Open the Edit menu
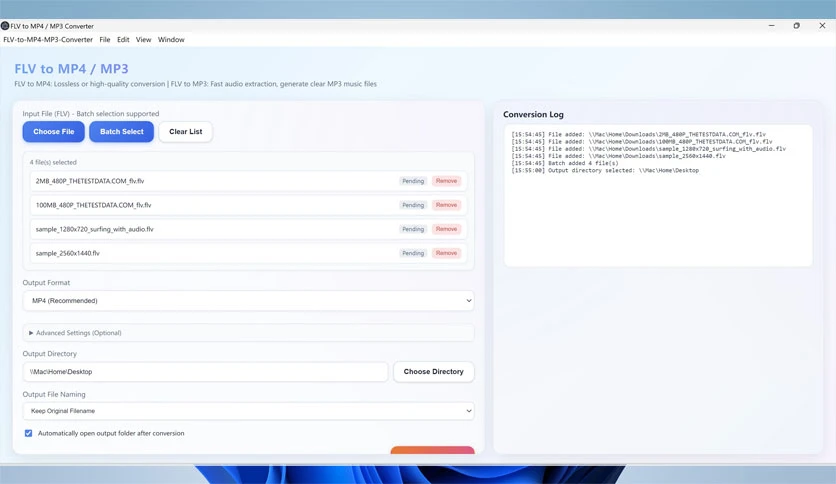The height and width of the screenshot is (484, 836). [123, 39]
